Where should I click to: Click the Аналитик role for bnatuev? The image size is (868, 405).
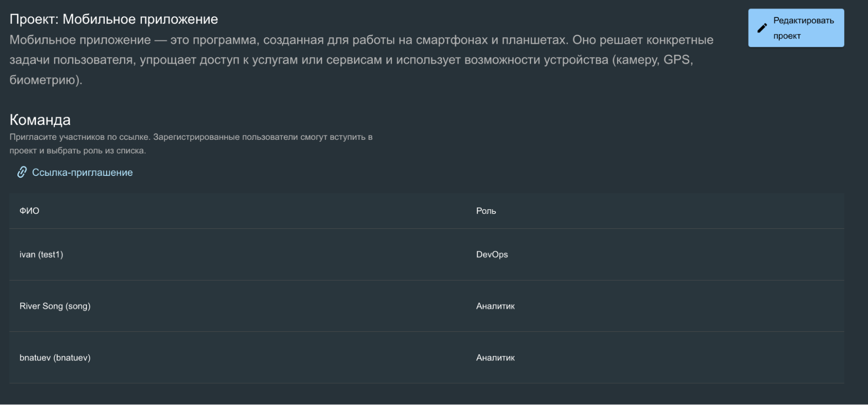[495, 358]
